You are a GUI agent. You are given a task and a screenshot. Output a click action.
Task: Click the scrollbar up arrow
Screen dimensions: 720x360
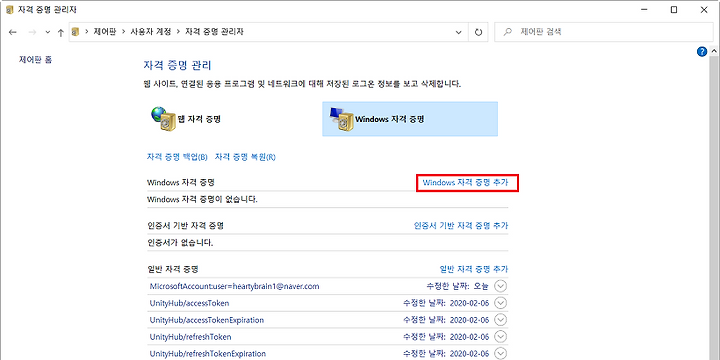pos(714,50)
